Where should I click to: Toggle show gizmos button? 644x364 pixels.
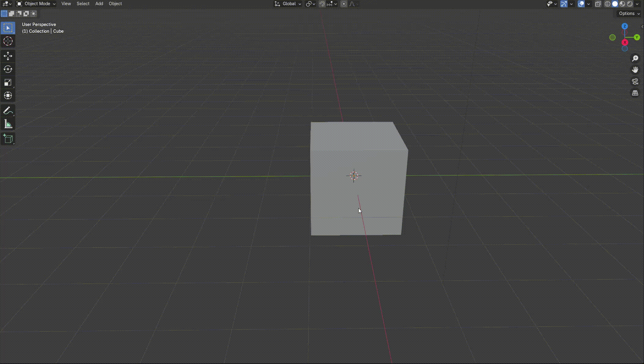pos(564,4)
